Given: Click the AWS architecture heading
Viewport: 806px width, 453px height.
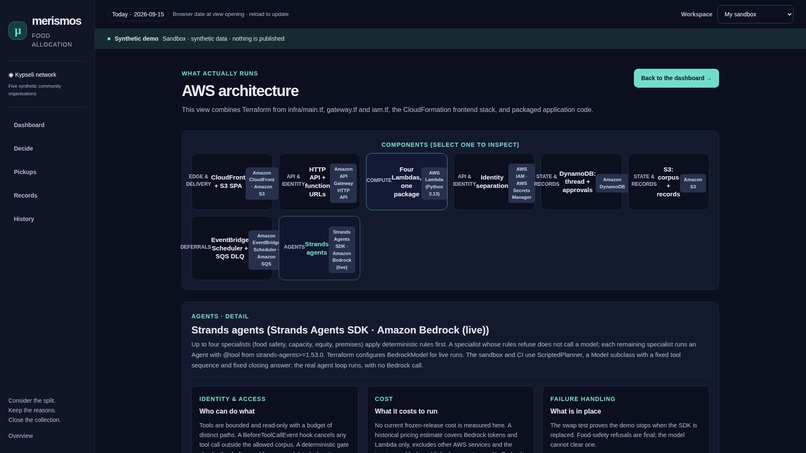Looking at the screenshot, I should point(240,91).
